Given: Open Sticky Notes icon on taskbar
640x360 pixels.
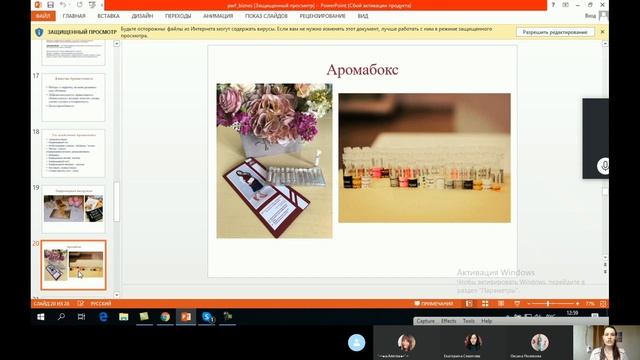Looking at the screenshot, I should click(x=144, y=317).
